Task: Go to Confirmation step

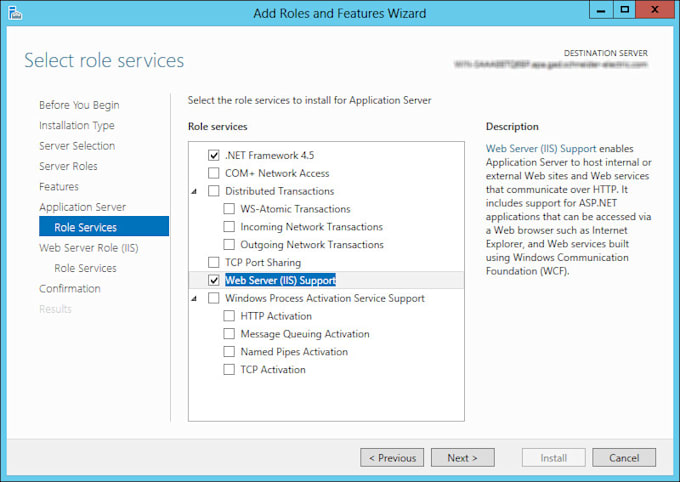Action: pos(69,289)
